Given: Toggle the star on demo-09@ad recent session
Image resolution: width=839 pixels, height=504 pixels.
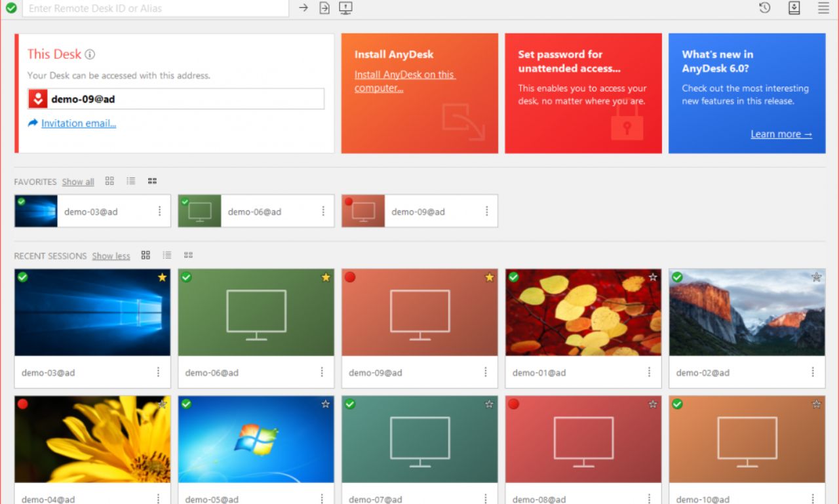Looking at the screenshot, I should 489,277.
